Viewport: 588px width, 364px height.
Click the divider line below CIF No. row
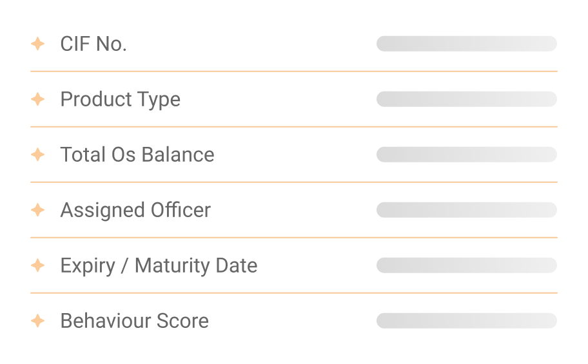pyautogui.click(x=293, y=72)
